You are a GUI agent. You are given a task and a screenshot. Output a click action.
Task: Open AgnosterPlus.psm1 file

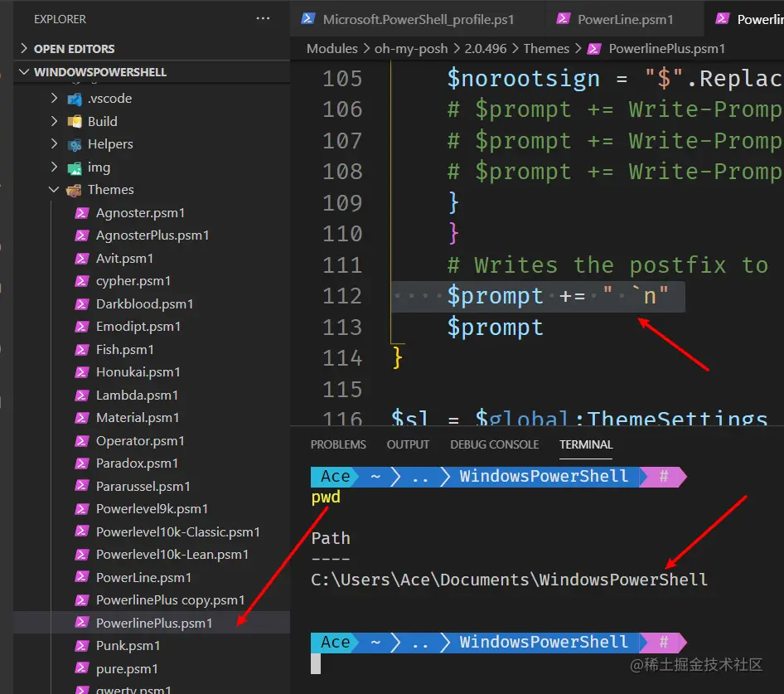152,235
